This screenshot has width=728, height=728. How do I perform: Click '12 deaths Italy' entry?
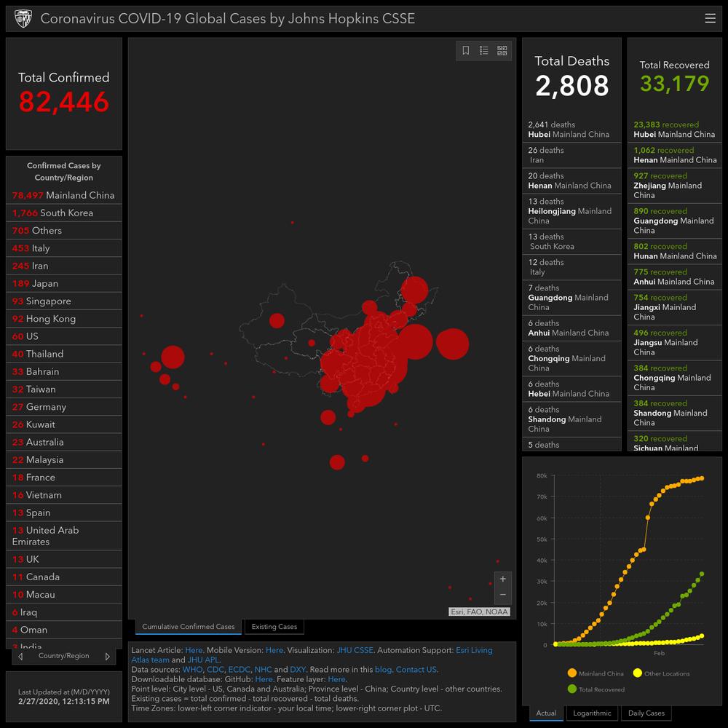[571, 267]
